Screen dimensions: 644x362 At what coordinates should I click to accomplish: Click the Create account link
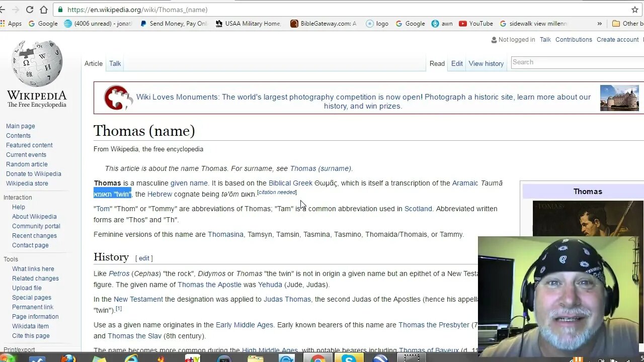tap(618, 39)
